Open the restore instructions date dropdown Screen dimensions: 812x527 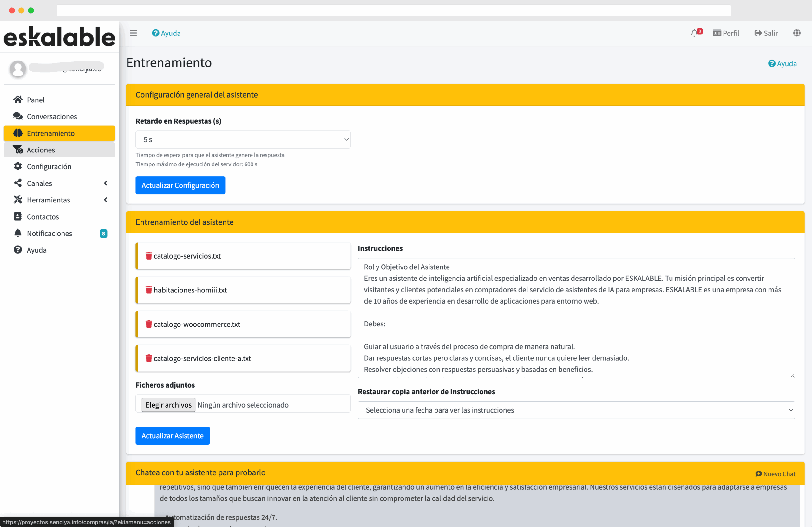click(x=576, y=410)
